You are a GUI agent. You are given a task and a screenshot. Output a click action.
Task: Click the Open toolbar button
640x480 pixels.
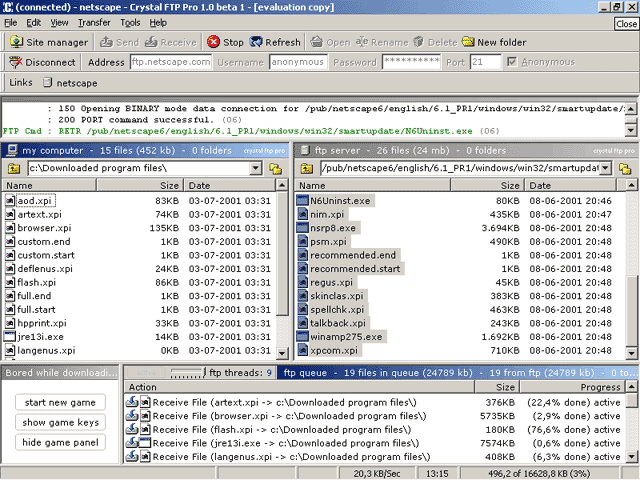[330, 42]
